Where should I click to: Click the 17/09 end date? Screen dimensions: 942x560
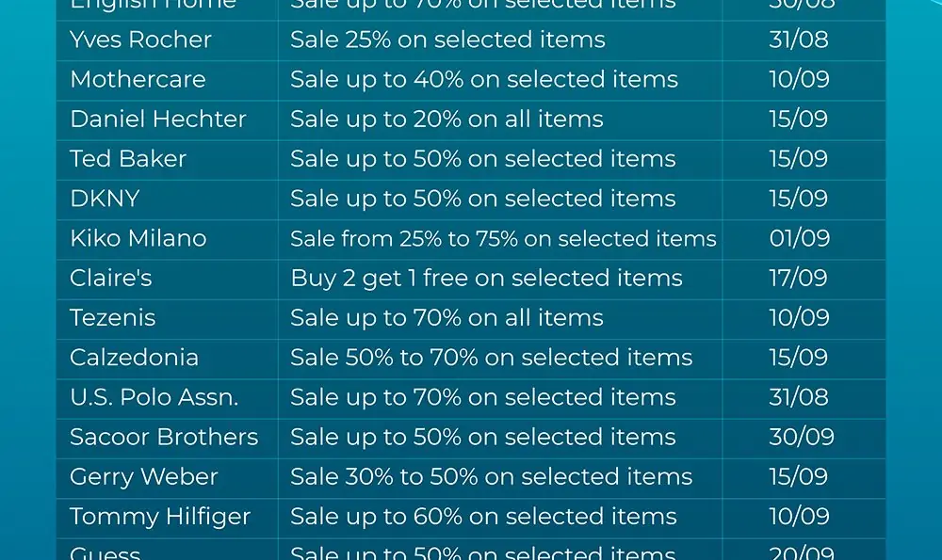click(798, 279)
